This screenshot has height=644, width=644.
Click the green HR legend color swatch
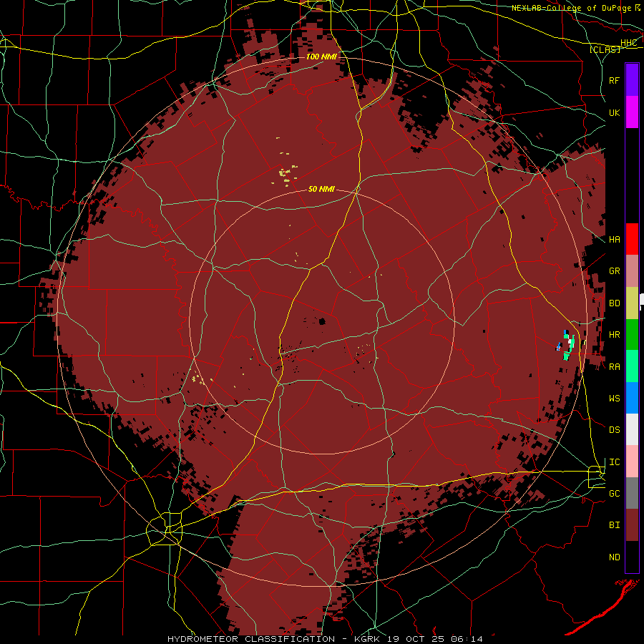[x=632, y=335]
